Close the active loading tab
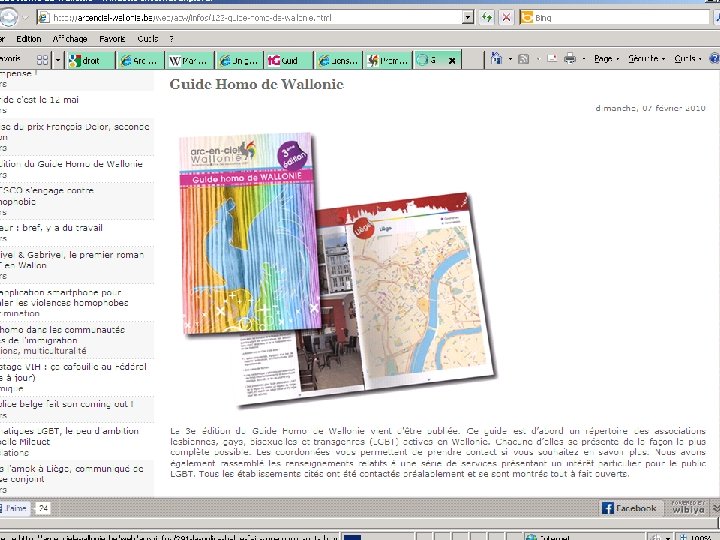The image size is (720, 540). pyautogui.click(x=452, y=61)
